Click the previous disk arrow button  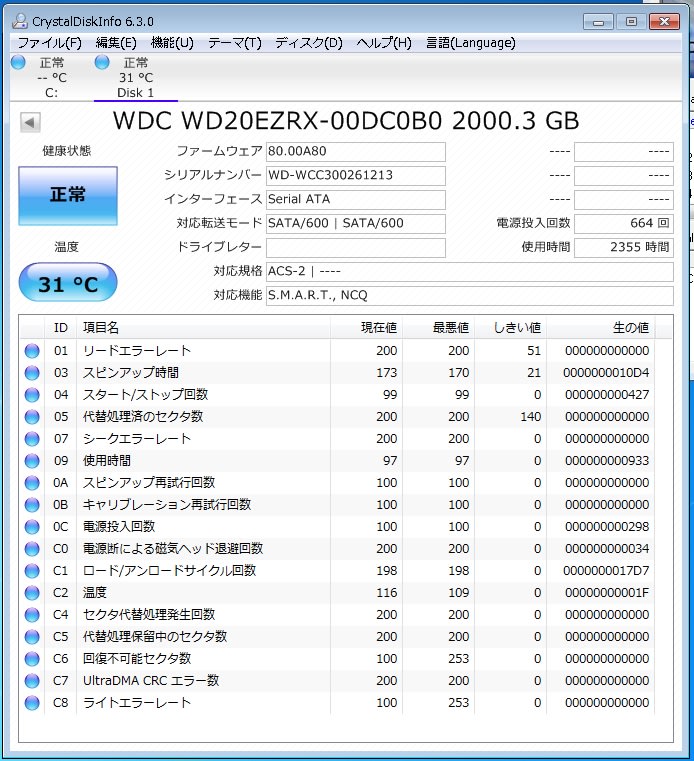[x=30, y=122]
